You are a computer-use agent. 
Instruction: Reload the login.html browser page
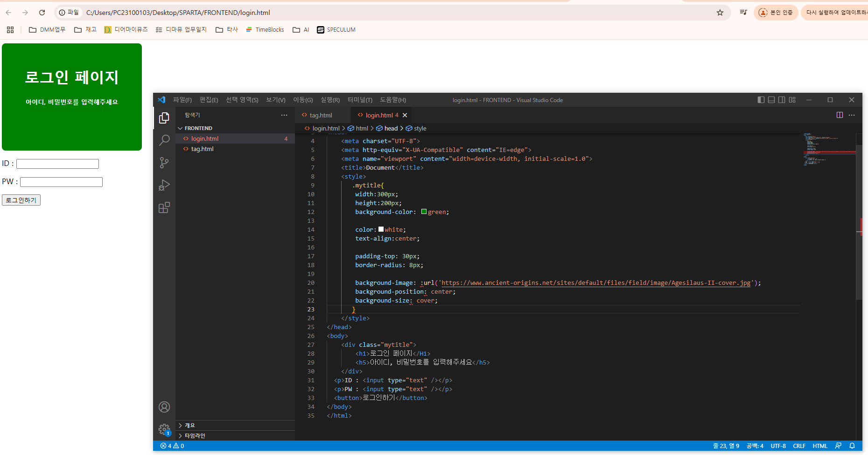click(x=42, y=13)
